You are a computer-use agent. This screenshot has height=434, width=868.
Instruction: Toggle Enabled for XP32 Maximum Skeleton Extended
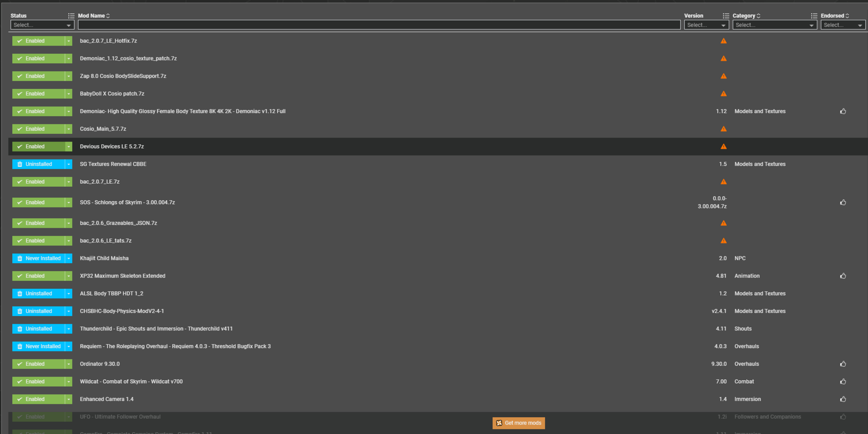click(x=38, y=276)
